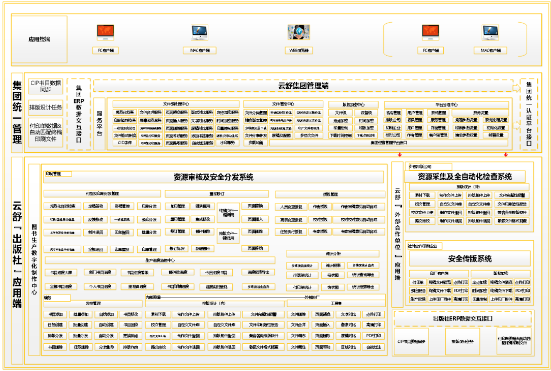This screenshot has height=371, width=551.
Task: Click the Web browser illustration icon
Action: coord(299,32)
